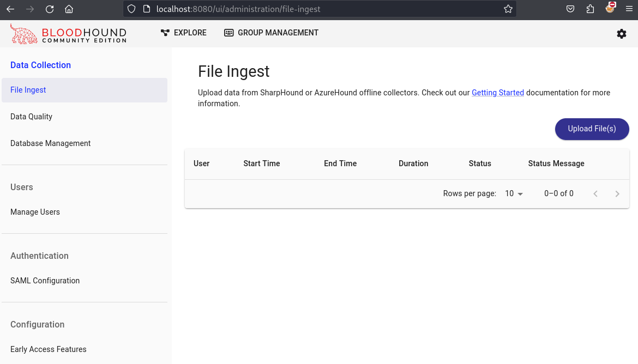Click the Upload File(s) button
Viewport: 638px width, 364px height.
click(592, 129)
